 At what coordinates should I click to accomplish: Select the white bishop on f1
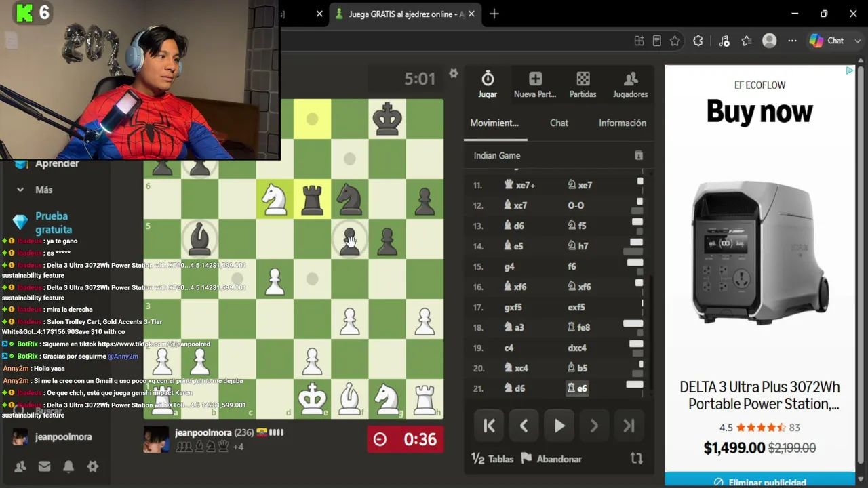tap(349, 399)
